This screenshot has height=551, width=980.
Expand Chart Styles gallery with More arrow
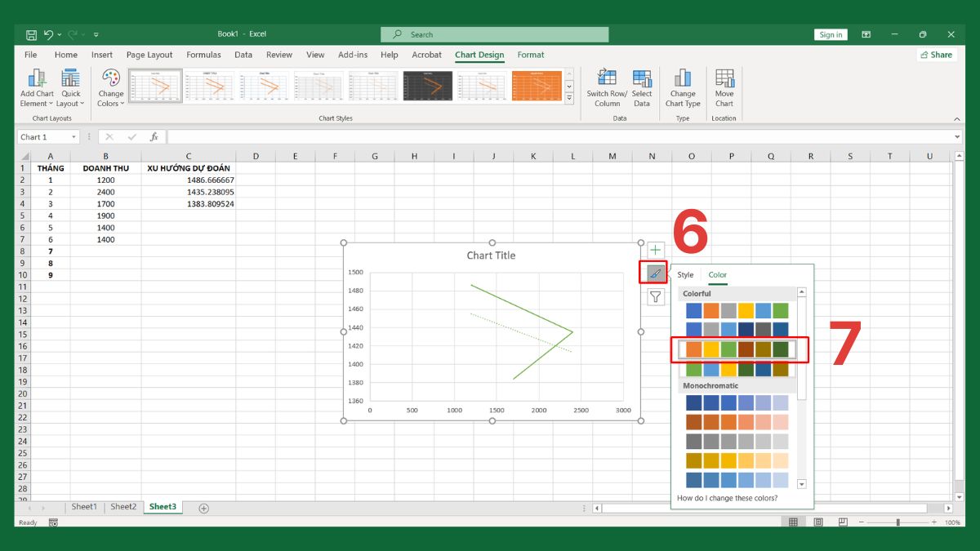tap(569, 99)
